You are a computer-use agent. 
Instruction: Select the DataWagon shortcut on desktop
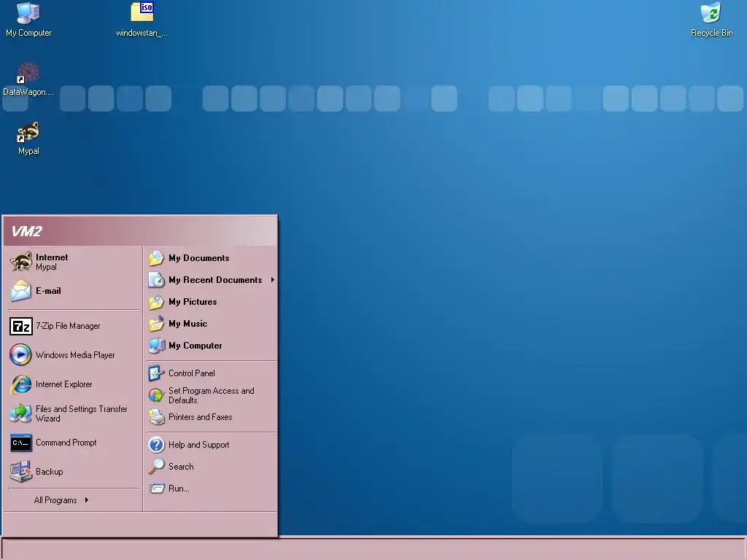click(28, 79)
